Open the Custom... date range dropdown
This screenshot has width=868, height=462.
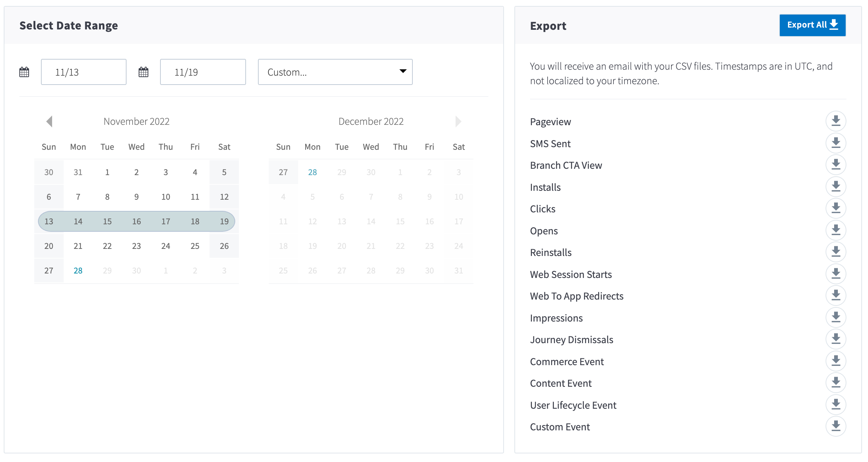(335, 72)
